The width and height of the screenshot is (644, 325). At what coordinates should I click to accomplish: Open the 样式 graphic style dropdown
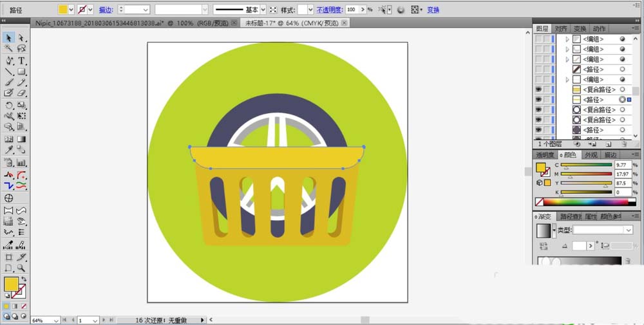pos(310,10)
